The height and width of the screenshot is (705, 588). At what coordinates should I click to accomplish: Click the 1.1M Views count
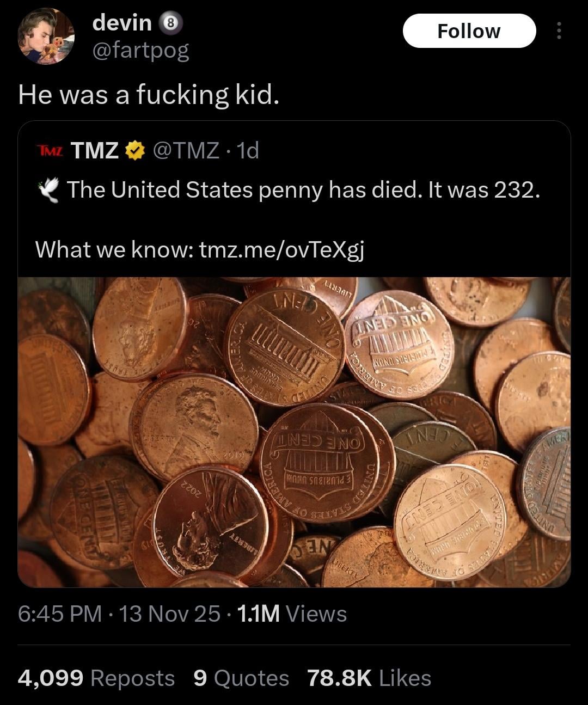[x=291, y=614]
